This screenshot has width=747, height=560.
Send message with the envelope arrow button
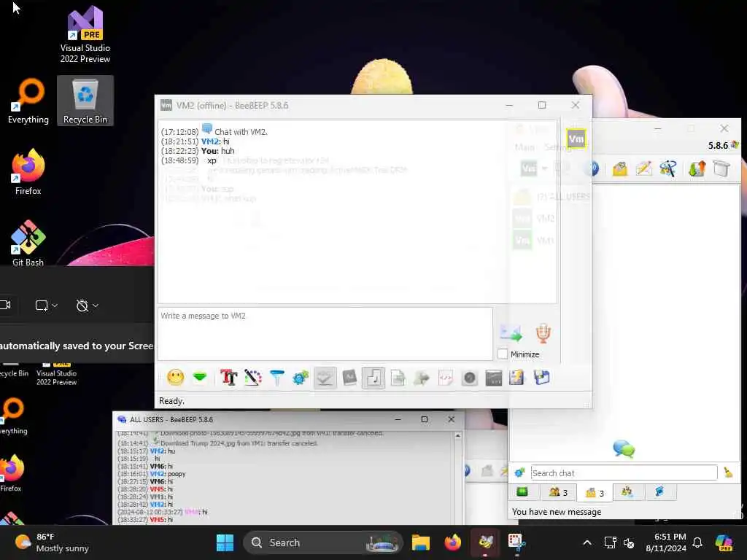(511, 332)
